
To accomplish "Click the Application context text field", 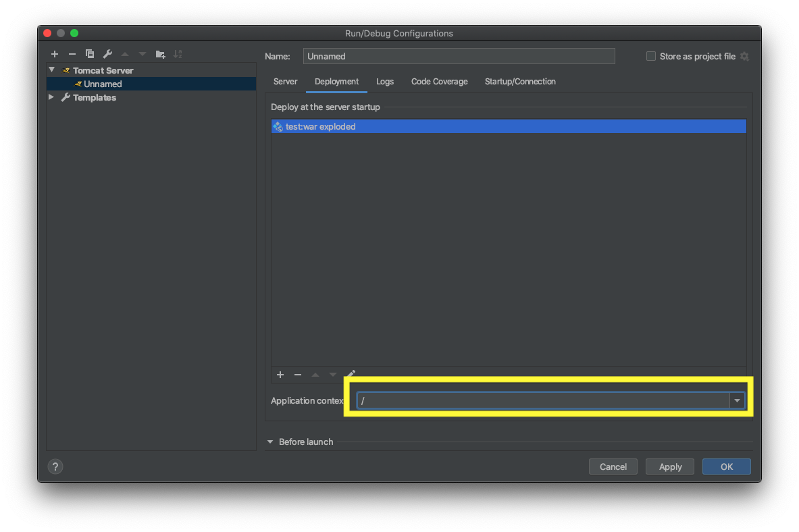I will pos(543,400).
